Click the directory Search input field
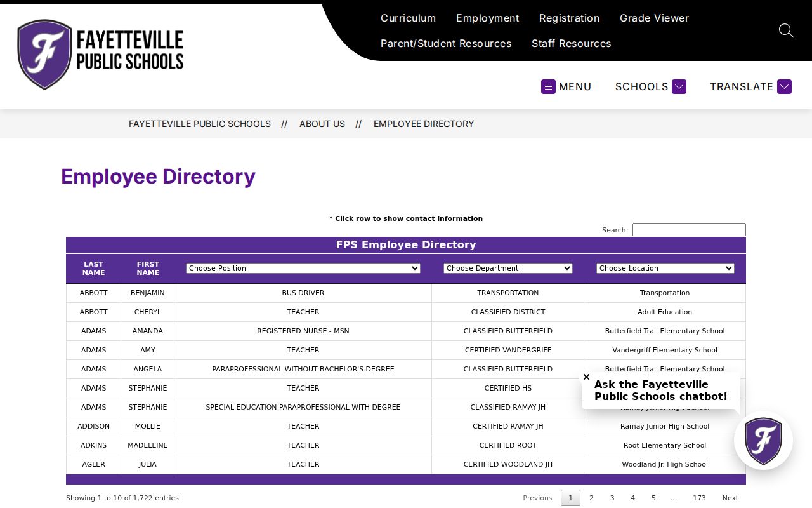This screenshot has width=812, height=508. tap(689, 230)
